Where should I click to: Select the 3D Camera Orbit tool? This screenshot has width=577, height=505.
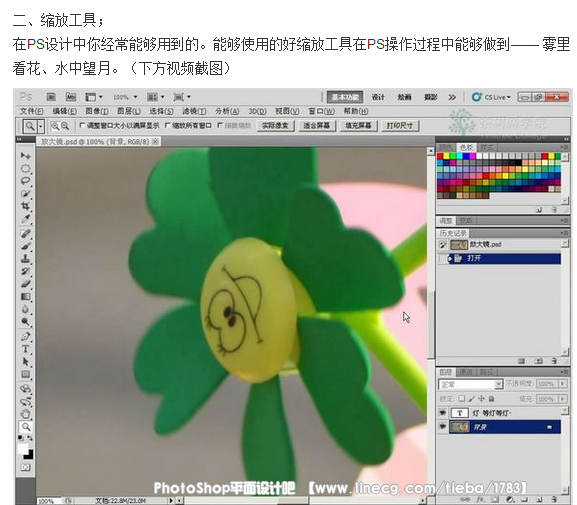coord(25,401)
